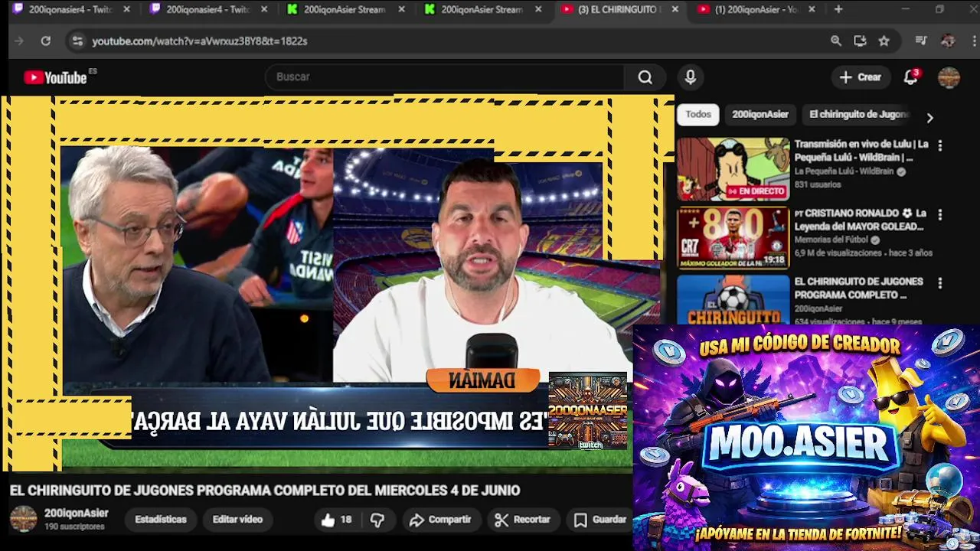Image resolution: width=980 pixels, height=551 pixels.
Task: Click the Guardar button
Action: click(x=600, y=520)
